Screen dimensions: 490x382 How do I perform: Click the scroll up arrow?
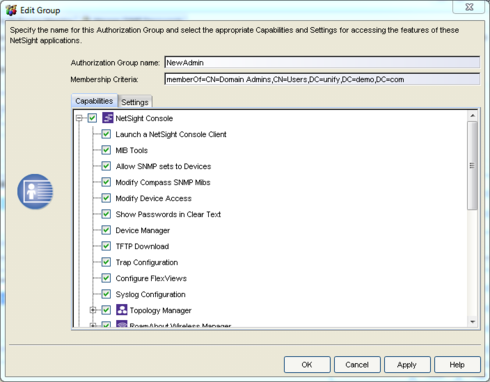pos(472,116)
